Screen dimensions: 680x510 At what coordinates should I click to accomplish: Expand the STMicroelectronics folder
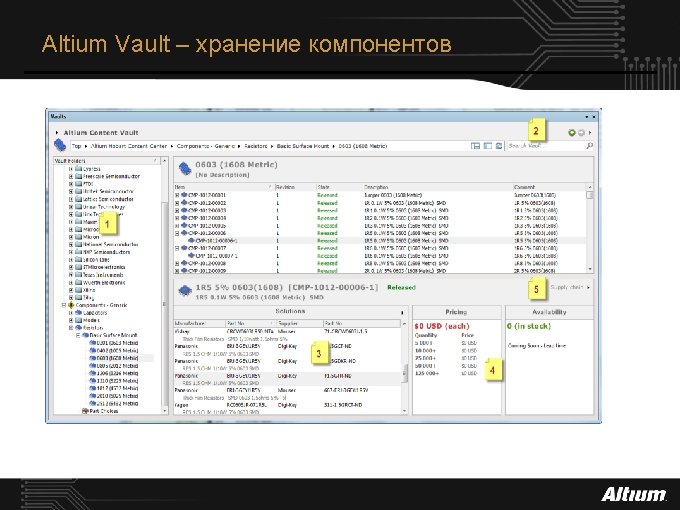[71, 268]
